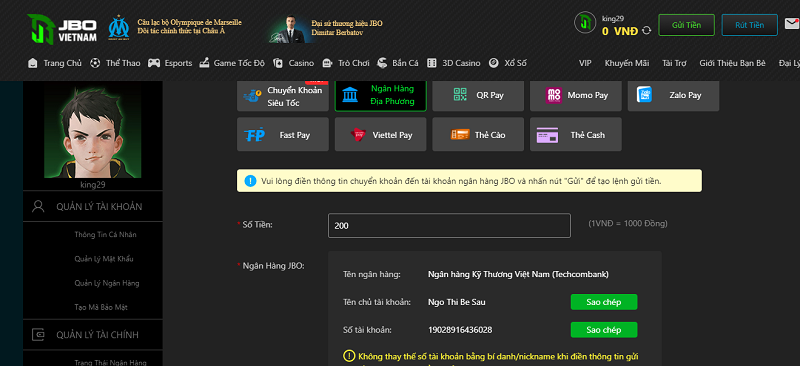Open Quản Lý Mật Khẩu sidebar item

click(104, 259)
